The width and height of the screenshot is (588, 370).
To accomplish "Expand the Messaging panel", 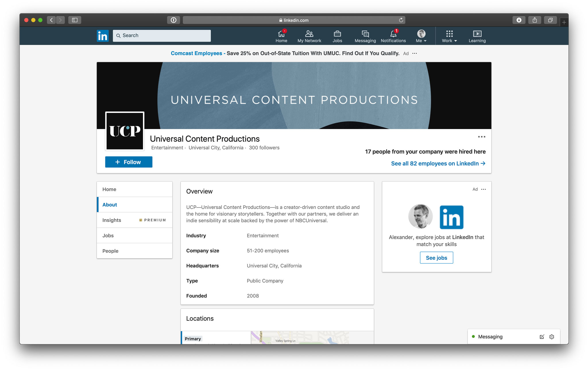I will click(x=490, y=337).
